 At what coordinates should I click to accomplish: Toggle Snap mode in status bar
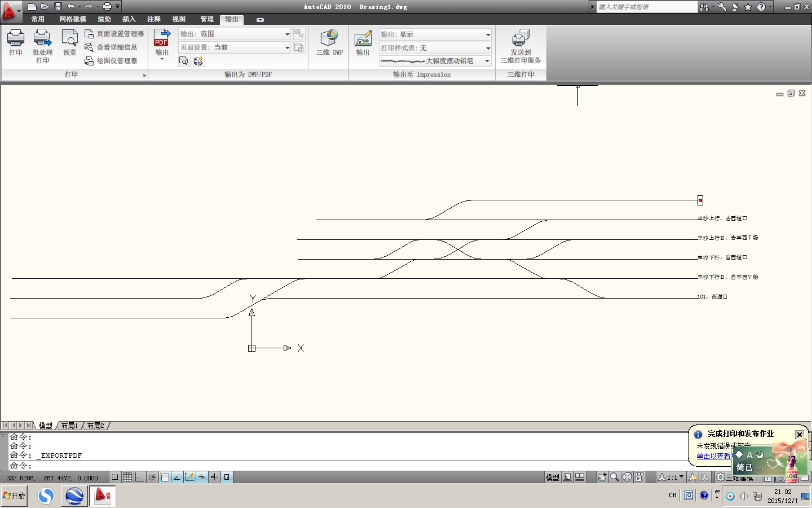115,478
